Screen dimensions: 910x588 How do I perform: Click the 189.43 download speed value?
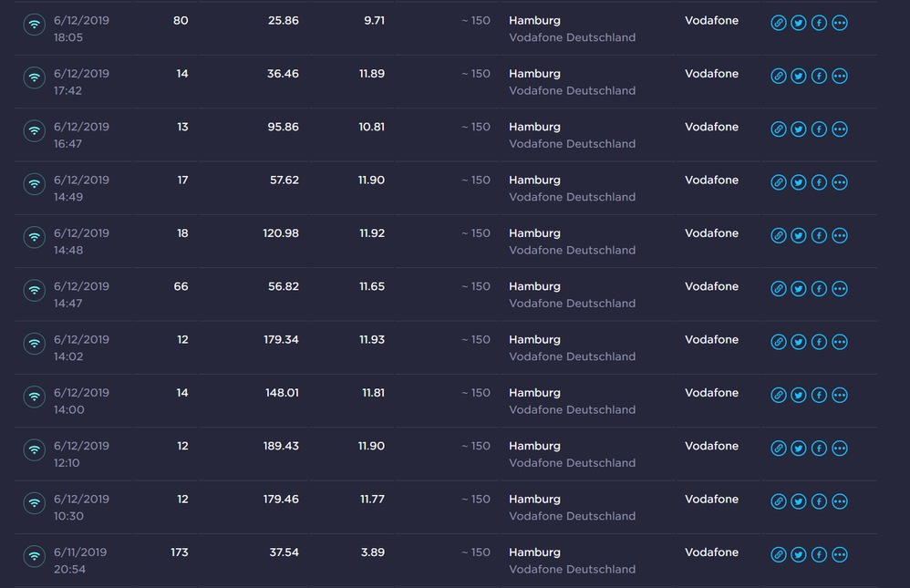coord(281,446)
